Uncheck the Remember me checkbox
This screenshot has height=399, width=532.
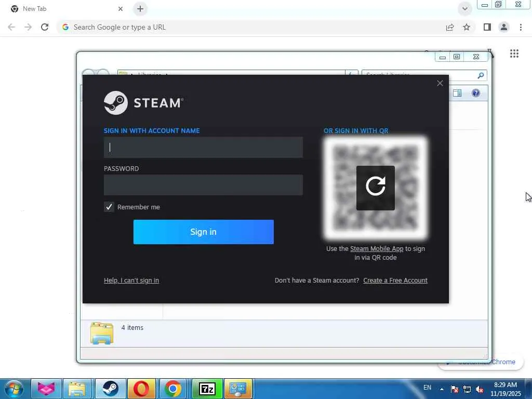click(109, 207)
